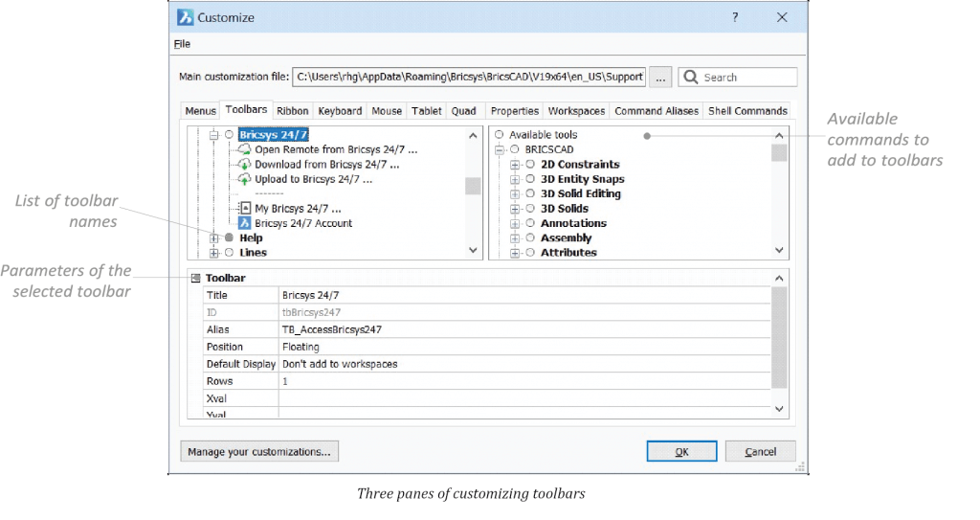Toggle the Available tools radio circle
Viewport: 980px width, 520px height.
(x=500, y=134)
